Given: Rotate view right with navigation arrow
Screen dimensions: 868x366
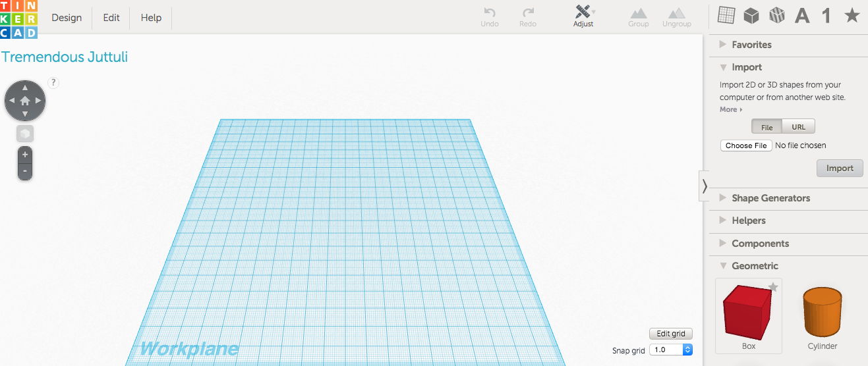Looking at the screenshot, I should [x=38, y=101].
